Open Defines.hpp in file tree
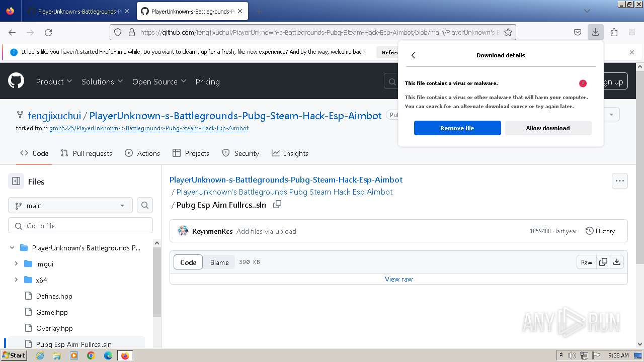The width and height of the screenshot is (644, 362). point(54,296)
